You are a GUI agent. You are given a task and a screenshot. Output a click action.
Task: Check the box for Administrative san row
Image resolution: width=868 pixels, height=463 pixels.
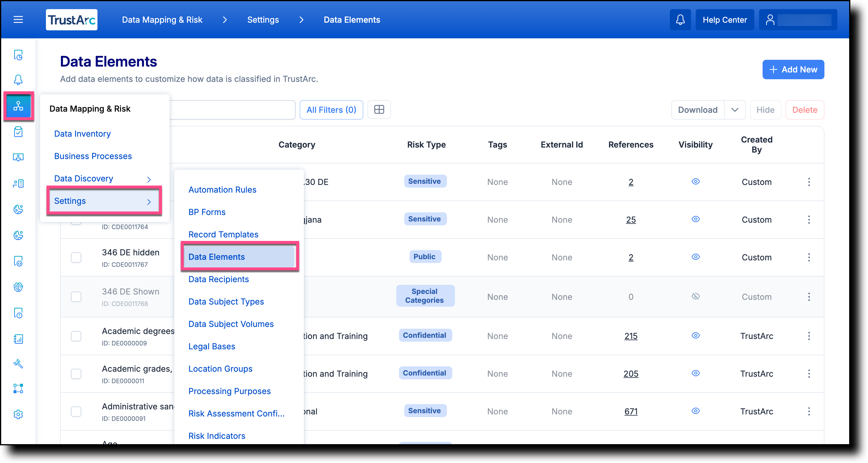(x=76, y=411)
